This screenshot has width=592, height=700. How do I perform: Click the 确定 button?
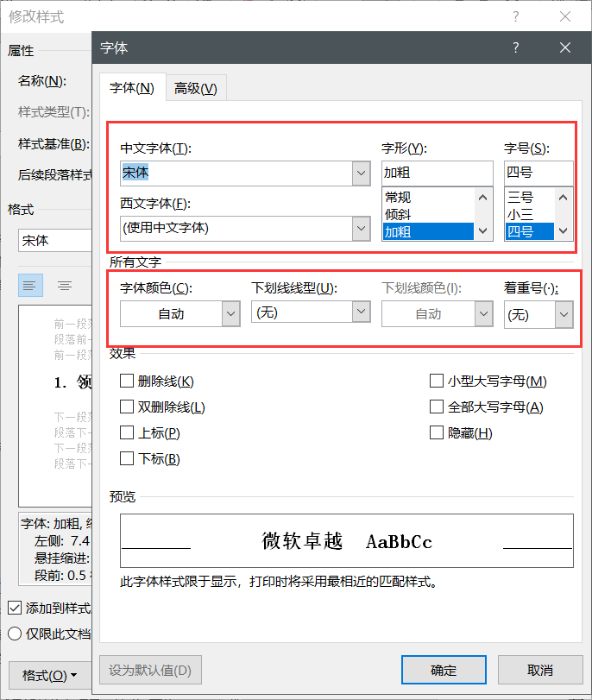pyautogui.click(x=444, y=670)
